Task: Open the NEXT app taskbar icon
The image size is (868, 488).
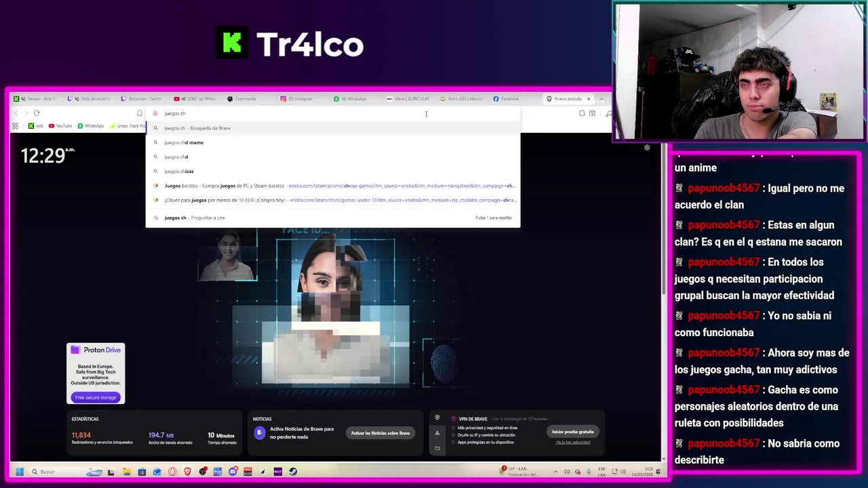Action: click(x=278, y=472)
